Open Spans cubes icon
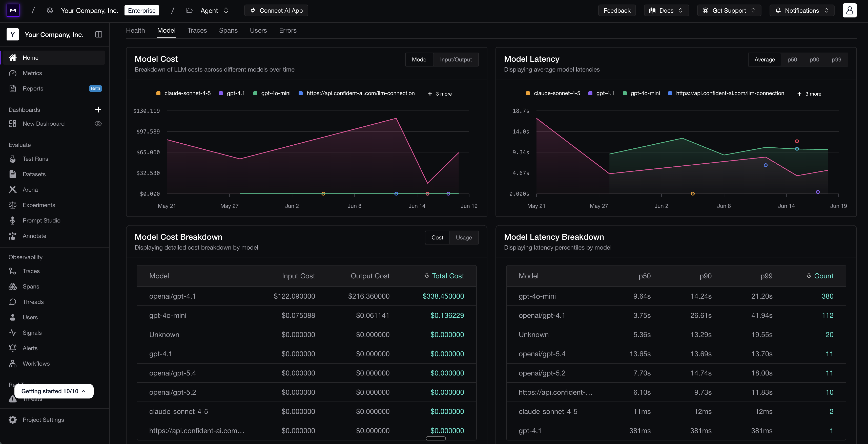 (x=12, y=286)
